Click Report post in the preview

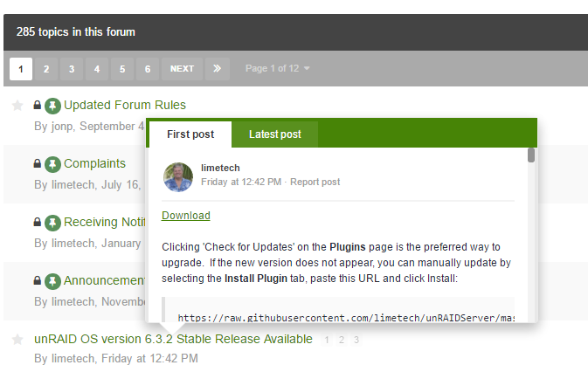[x=315, y=182]
